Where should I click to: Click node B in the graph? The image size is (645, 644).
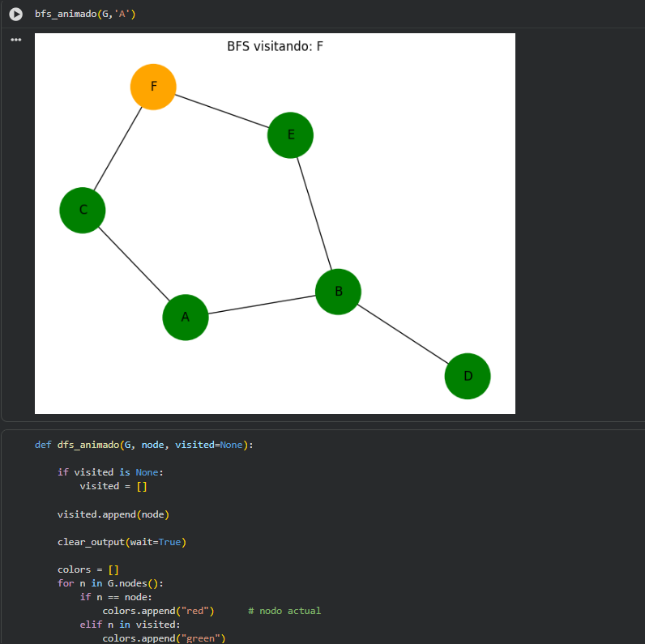click(x=338, y=292)
